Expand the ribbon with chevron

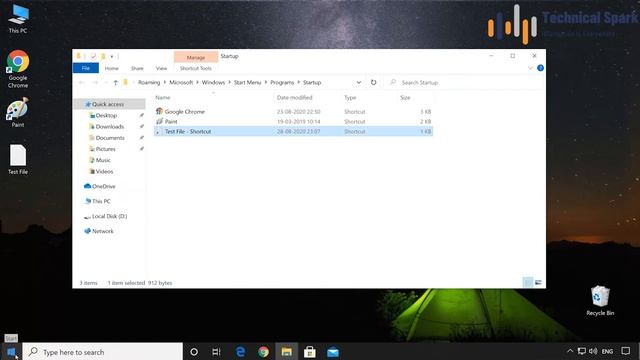click(530, 68)
